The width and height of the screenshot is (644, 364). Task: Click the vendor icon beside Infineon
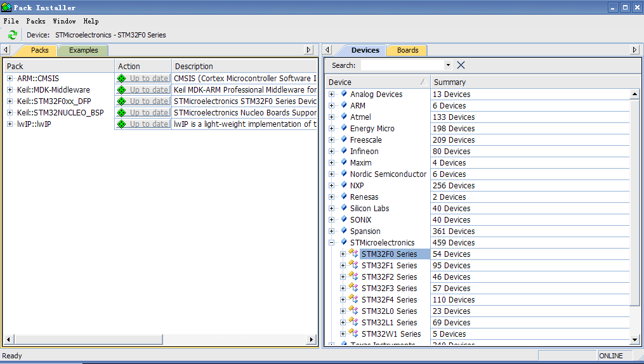click(344, 151)
